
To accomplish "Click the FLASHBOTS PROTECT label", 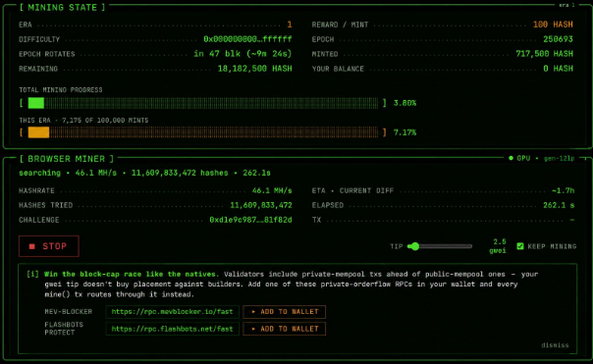I will 64,329.
